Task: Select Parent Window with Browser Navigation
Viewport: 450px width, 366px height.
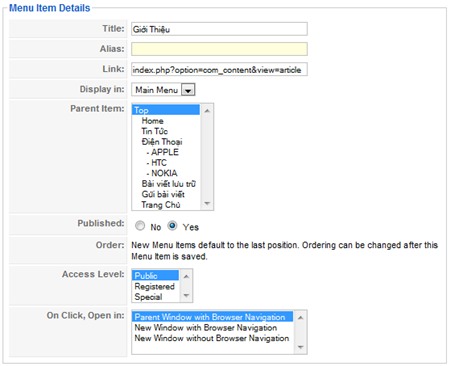Action: 213,317
